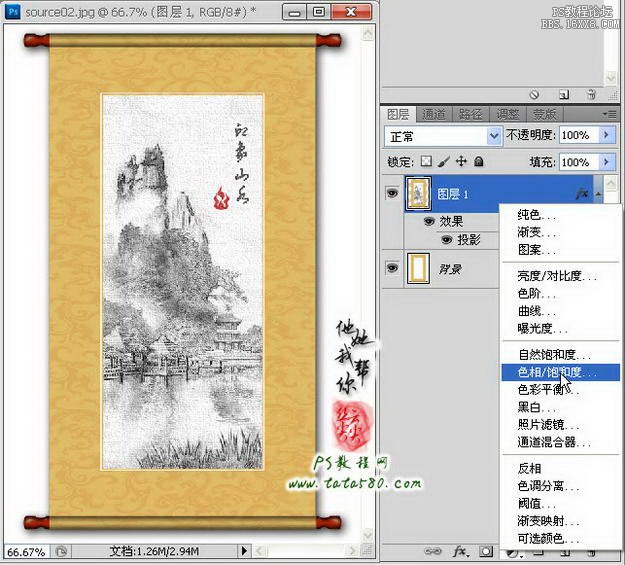Switch to the 路径 tab
625x565 pixels.
470,115
